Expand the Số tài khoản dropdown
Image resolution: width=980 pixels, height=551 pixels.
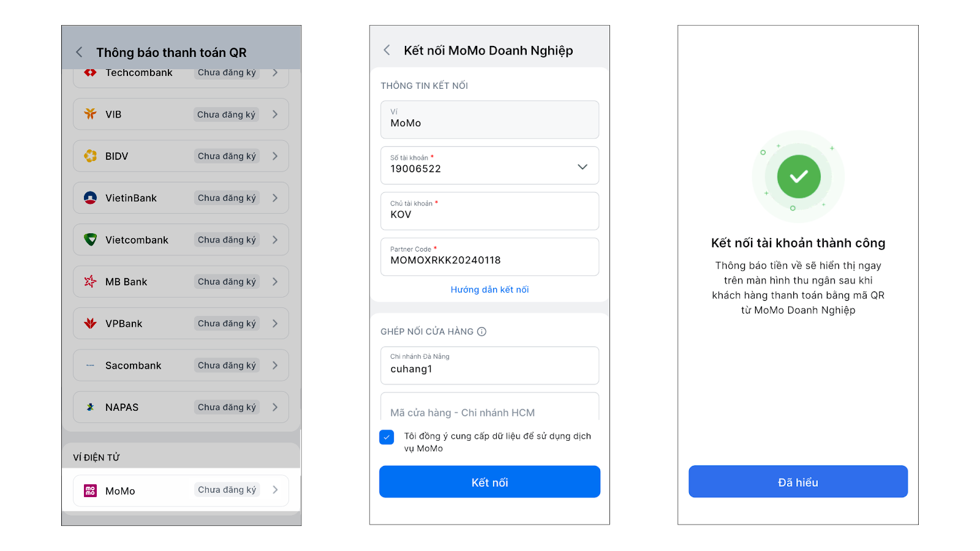[x=582, y=167]
